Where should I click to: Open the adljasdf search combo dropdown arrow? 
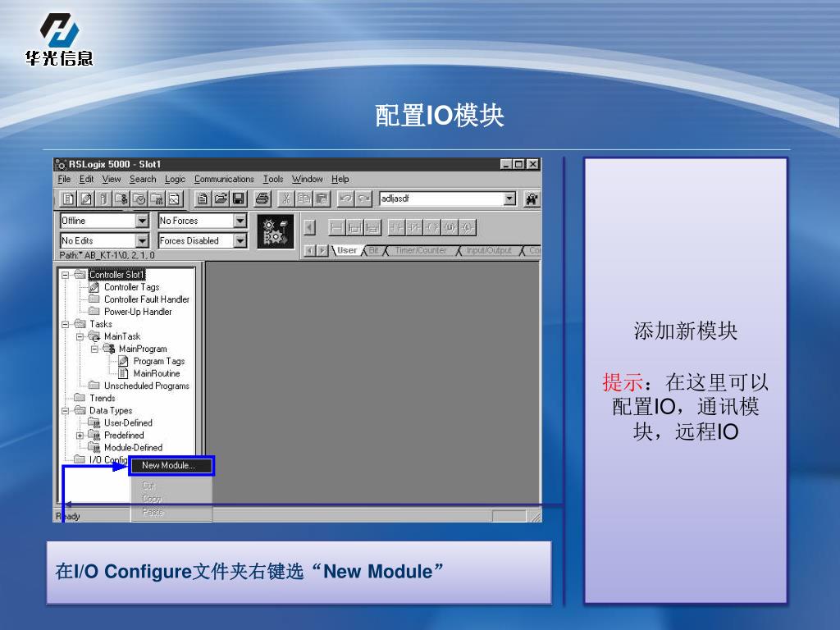click(509, 199)
